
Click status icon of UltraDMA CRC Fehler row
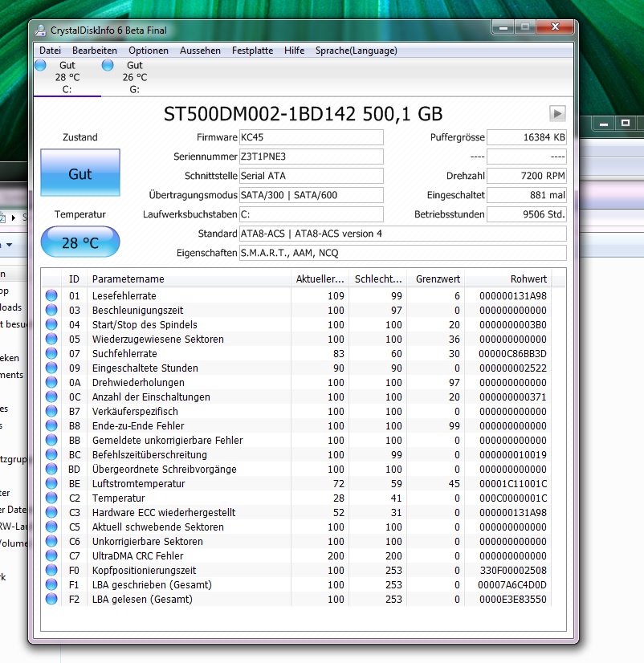(51, 555)
